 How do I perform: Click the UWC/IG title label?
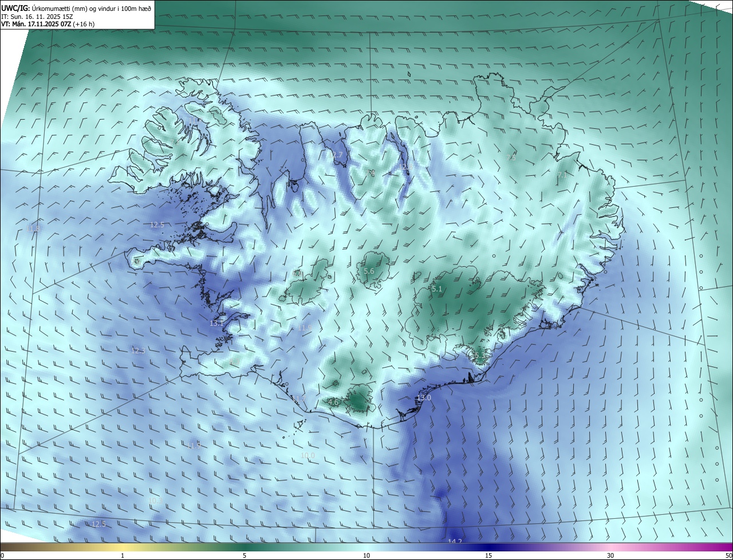[x=15, y=8]
